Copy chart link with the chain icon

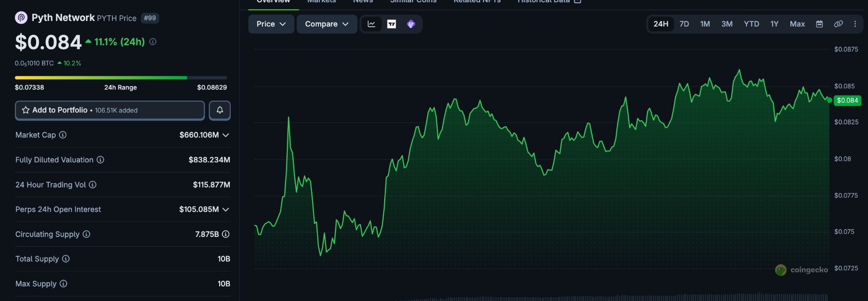(838, 24)
